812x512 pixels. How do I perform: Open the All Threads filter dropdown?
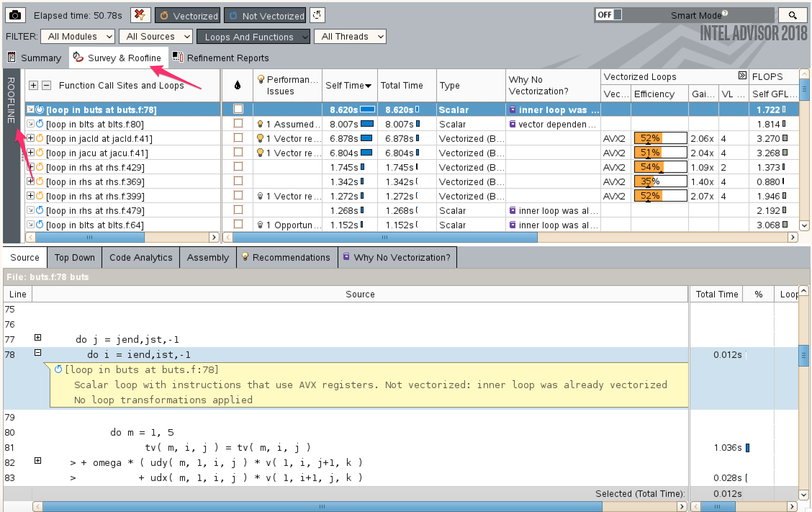coord(350,36)
